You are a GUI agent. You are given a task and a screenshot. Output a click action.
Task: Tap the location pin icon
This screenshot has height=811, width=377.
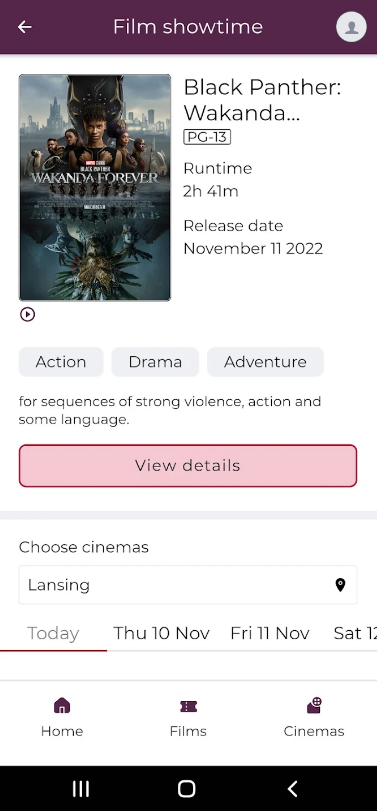(340, 585)
